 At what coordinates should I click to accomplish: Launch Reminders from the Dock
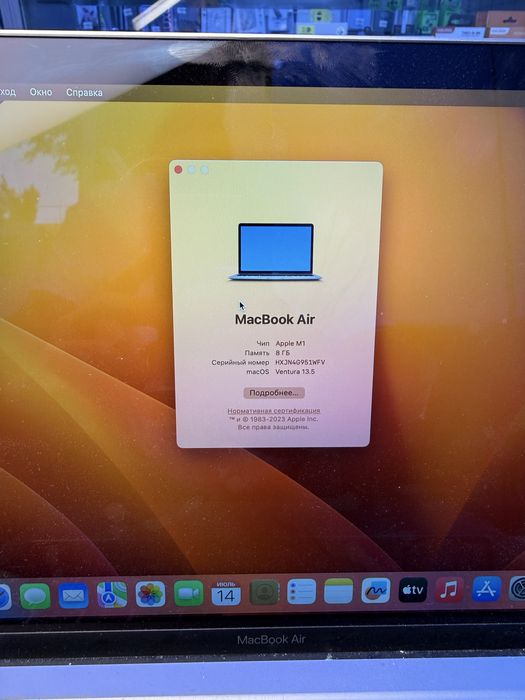pos(301,592)
